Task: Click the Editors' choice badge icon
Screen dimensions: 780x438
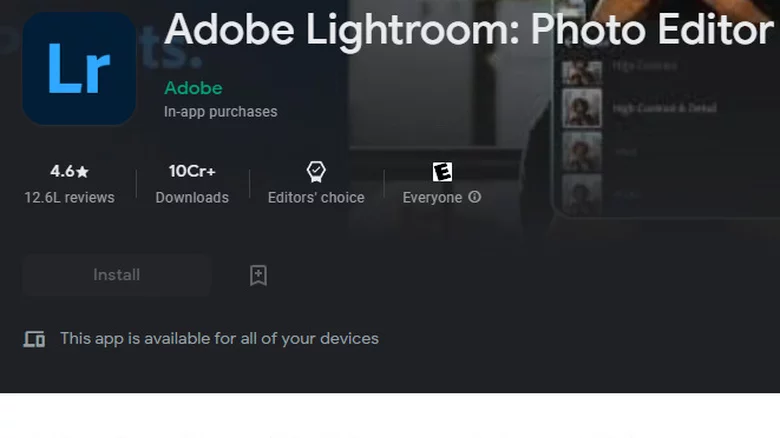Action: click(x=316, y=171)
